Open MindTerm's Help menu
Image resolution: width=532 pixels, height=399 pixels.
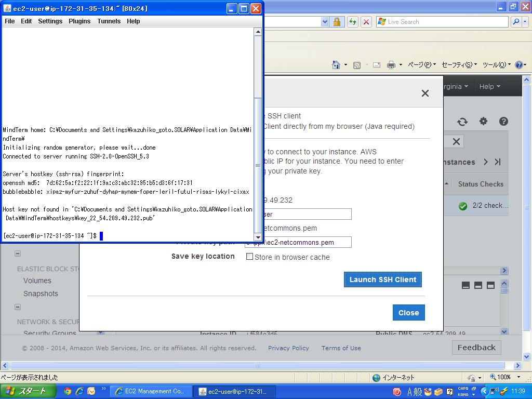click(134, 21)
